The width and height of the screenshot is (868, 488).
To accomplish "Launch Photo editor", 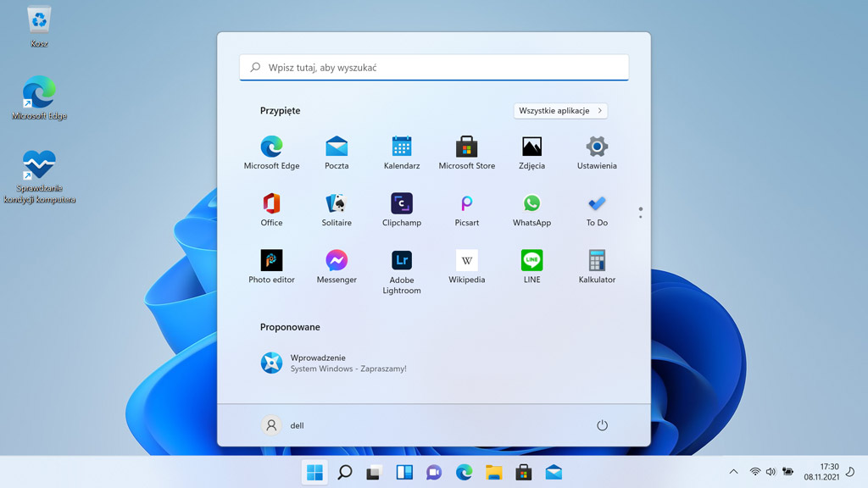I will click(271, 258).
